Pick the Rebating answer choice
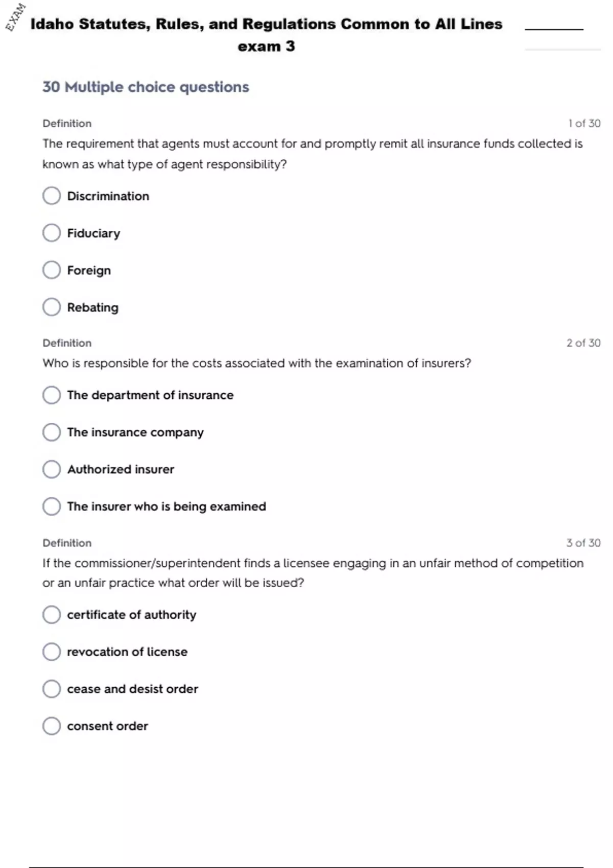Screen dimensions: 613x868 coord(52,307)
